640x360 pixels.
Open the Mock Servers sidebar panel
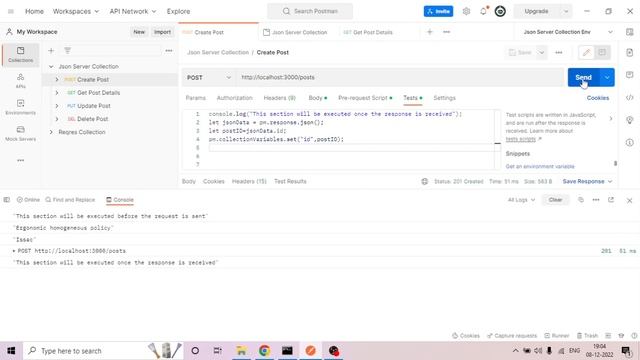[x=20, y=133]
